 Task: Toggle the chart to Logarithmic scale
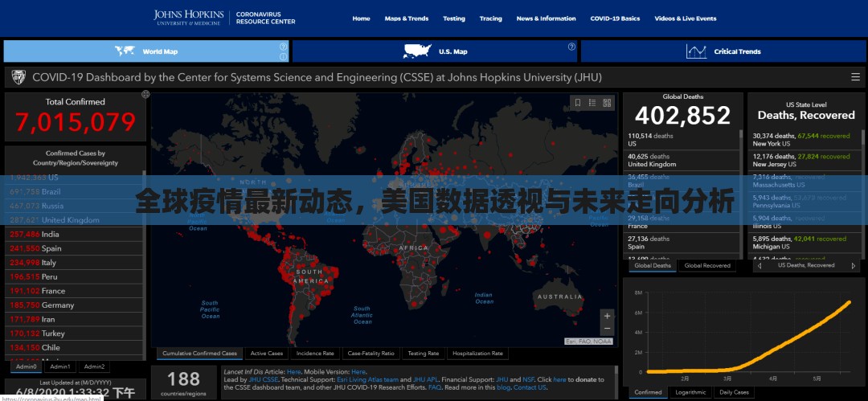tap(690, 392)
